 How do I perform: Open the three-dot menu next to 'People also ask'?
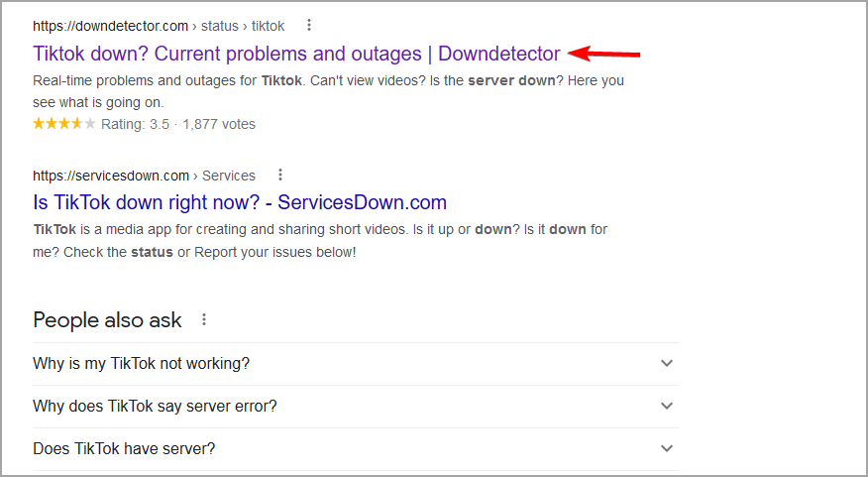[x=204, y=319]
